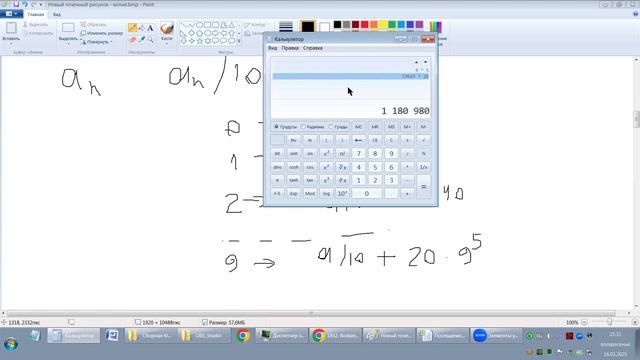
Task: Expand the shapes gallery more arrow
Action: [x=239, y=41]
